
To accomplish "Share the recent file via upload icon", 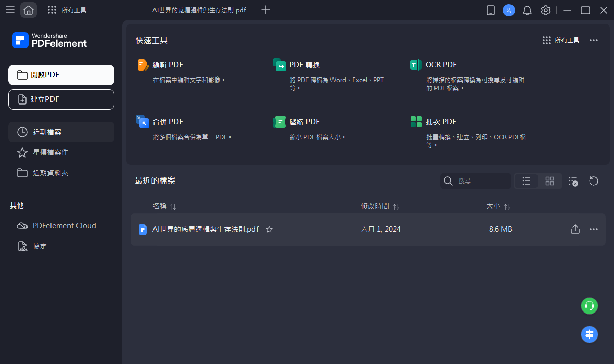I will coord(575,229).
